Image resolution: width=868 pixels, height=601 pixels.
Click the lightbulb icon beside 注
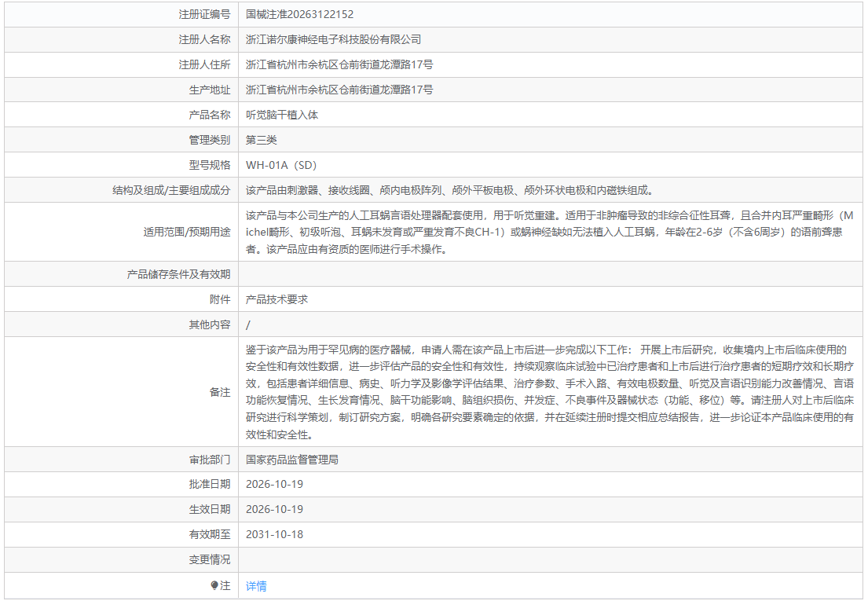click(214, 585)
